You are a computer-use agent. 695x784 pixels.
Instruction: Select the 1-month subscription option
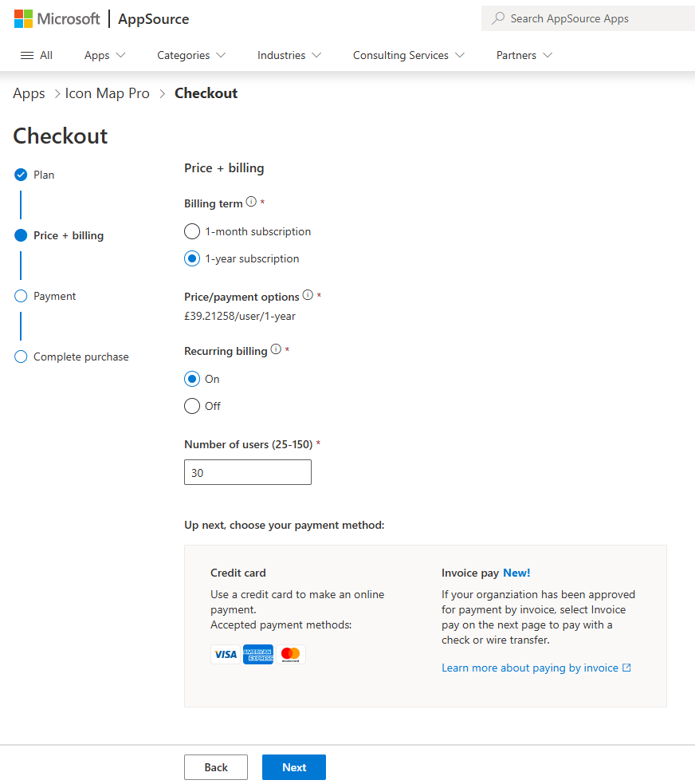coord(192,231)
